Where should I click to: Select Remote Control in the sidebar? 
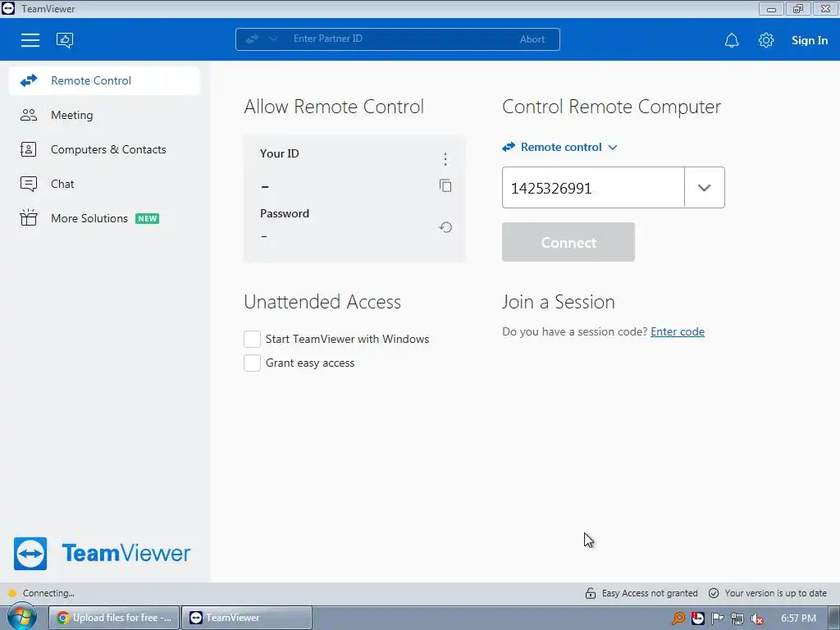104,80
